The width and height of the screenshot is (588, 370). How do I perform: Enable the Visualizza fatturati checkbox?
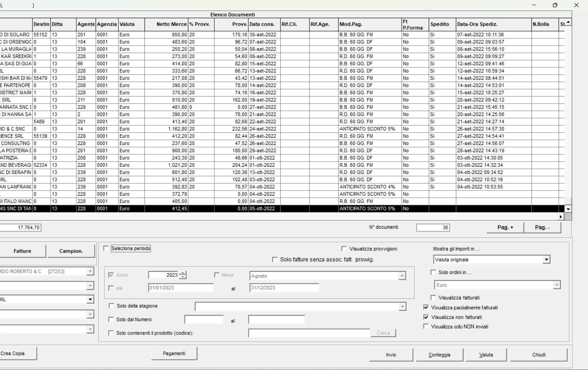pyautogui.click(x=433, y=298)
